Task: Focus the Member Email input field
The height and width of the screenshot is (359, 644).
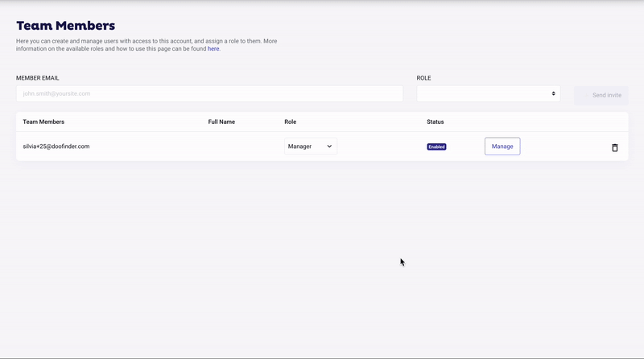Action: [209, 93]
